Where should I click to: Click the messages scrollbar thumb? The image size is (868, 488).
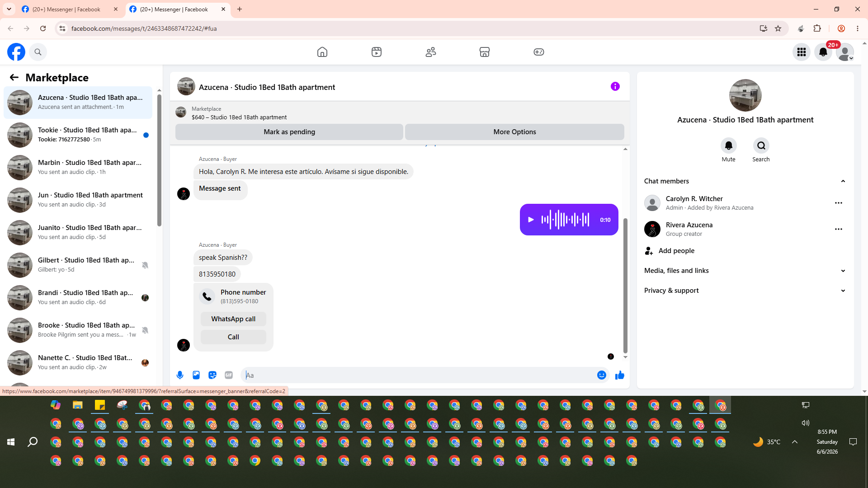point(625,286)
